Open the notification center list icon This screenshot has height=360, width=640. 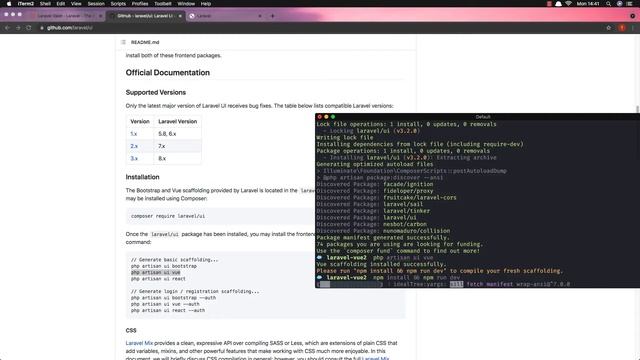click(629, 4)
